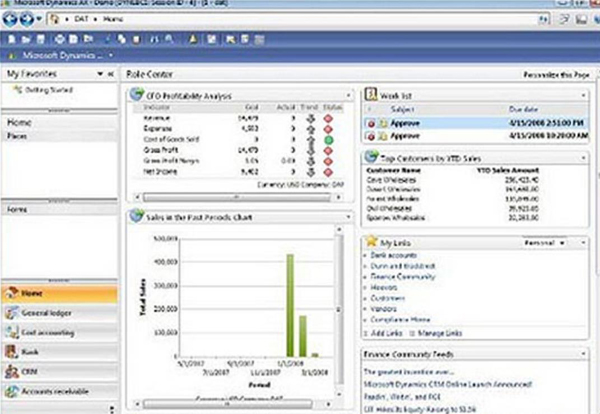
Task: Collapse the navigation pane with double chevron
Action: 111,74
